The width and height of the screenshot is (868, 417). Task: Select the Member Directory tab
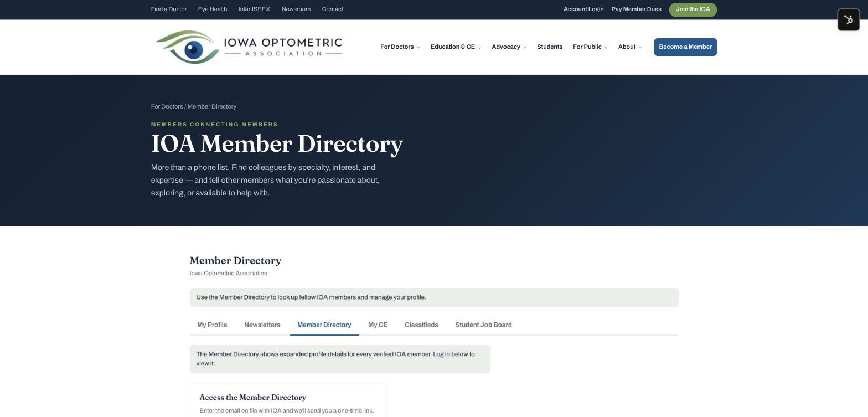[x=324, y=325]
